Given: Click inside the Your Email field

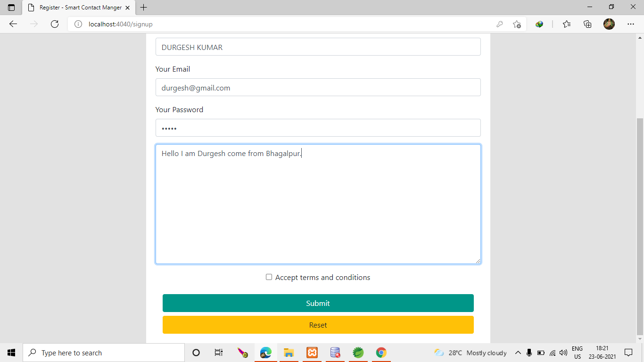Looking at the screenshot, I should 318,87.
